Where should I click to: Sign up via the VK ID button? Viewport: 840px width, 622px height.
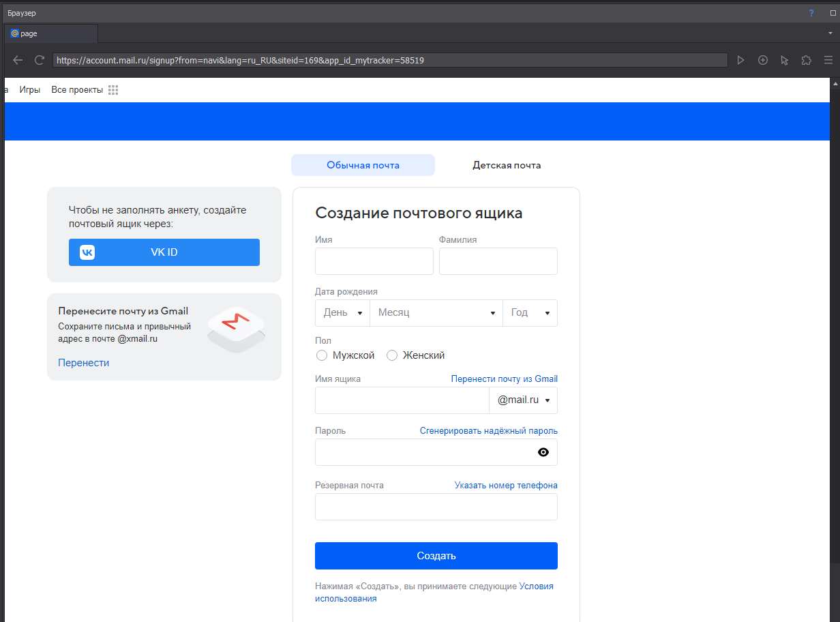point(164,252)
